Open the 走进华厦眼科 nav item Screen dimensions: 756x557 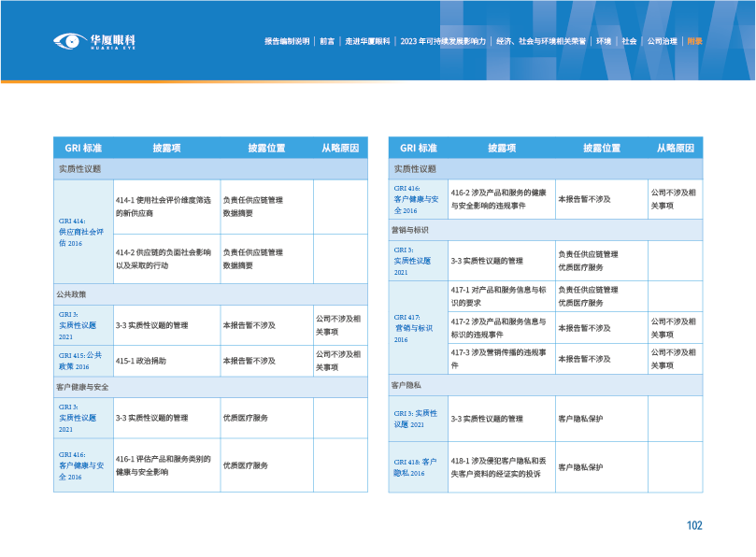pos(367,41)
